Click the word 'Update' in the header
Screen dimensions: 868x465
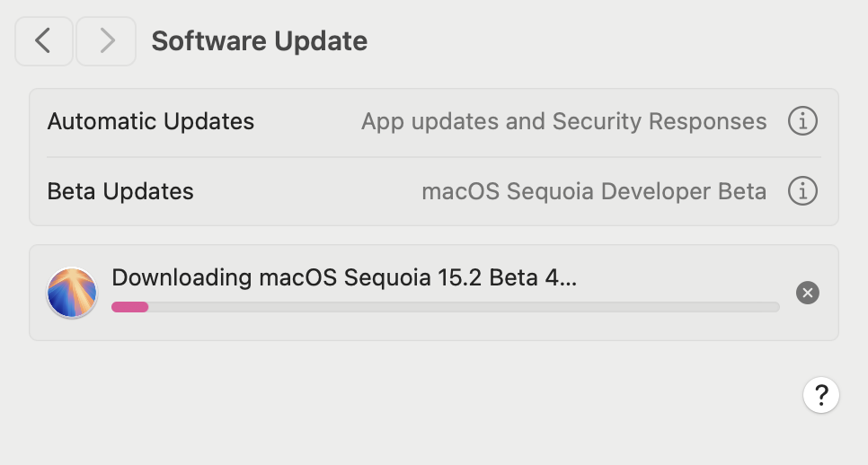(x=321, y=41)
